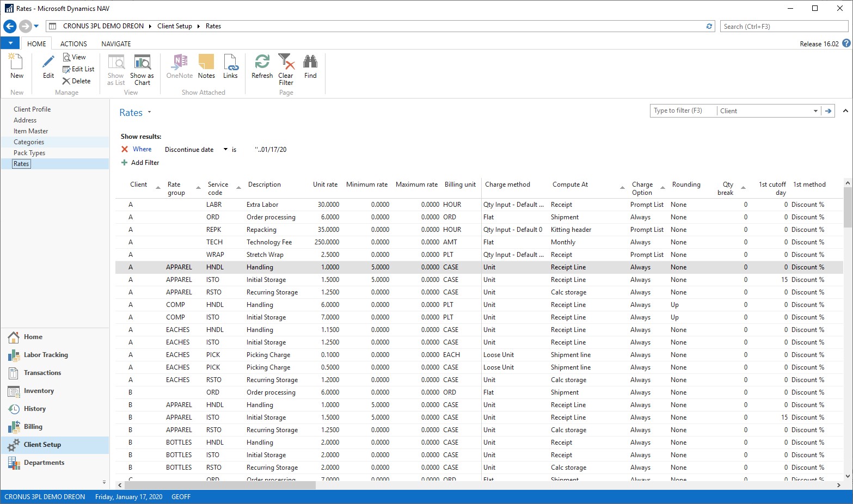
Task: Open Billing in navigation pane
Action: [x=55, y=427]
